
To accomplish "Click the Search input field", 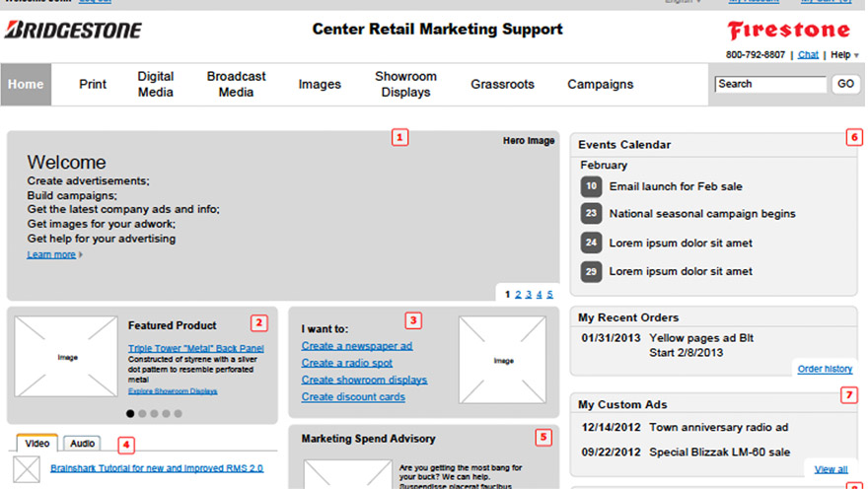I will tap(769, 85).
